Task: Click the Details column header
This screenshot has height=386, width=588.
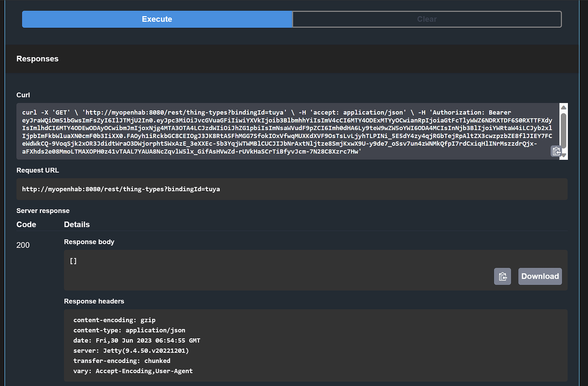Action: (77, 225)
